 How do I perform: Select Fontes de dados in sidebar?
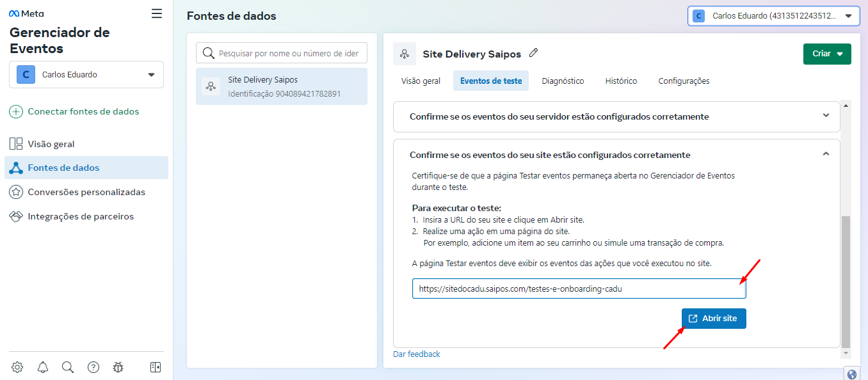click(x=86, y=168)
